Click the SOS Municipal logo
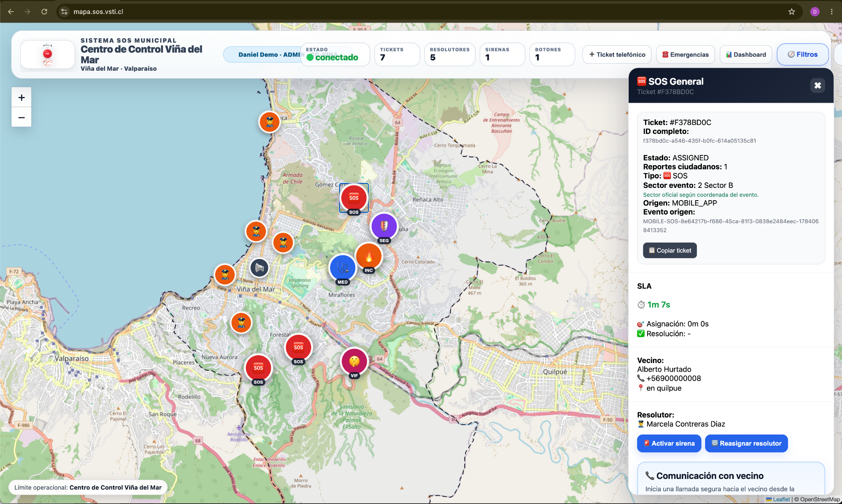 click(48, 54)
